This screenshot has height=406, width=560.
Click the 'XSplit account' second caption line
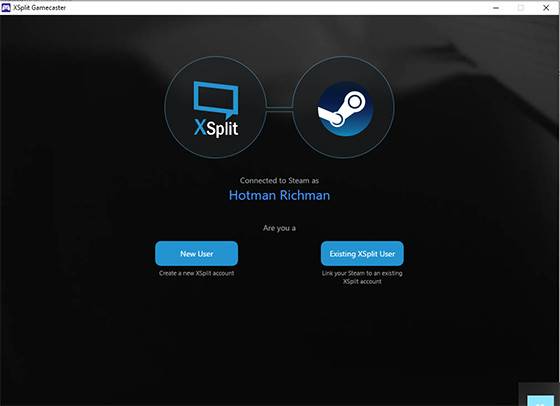362,281
